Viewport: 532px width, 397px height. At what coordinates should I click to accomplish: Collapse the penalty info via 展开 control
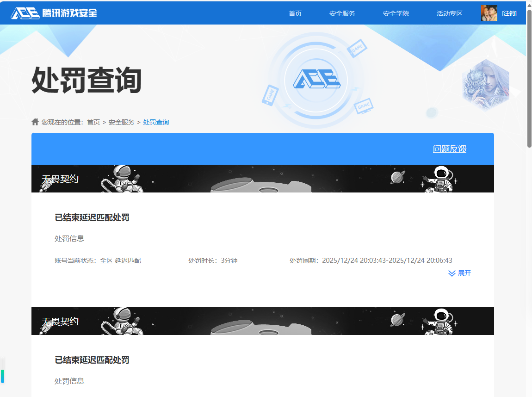(465, 273)
